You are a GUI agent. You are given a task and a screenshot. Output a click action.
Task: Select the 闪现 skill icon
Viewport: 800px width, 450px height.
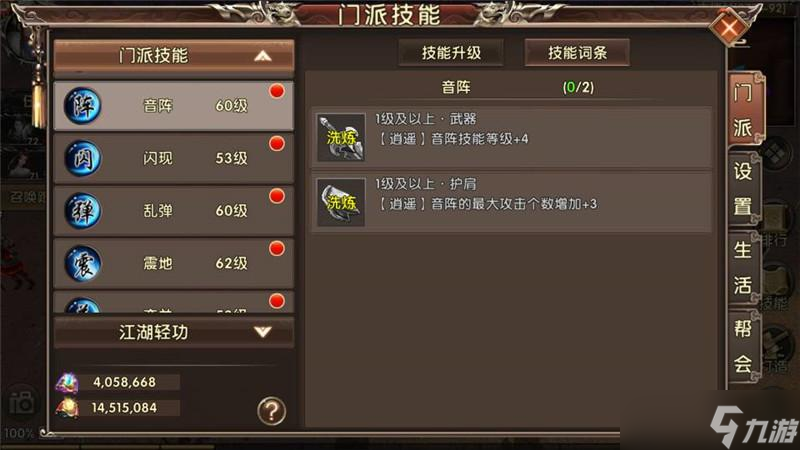83,158
